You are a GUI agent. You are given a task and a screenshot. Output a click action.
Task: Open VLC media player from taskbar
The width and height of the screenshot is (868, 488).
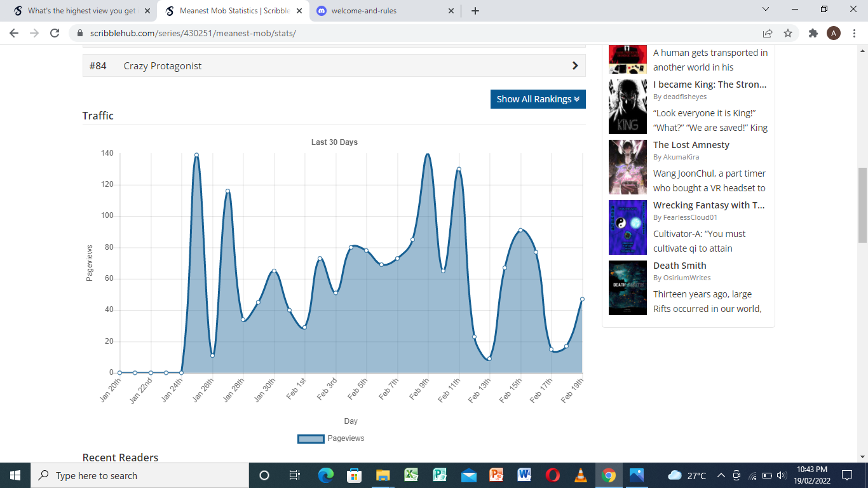[580, 475]
